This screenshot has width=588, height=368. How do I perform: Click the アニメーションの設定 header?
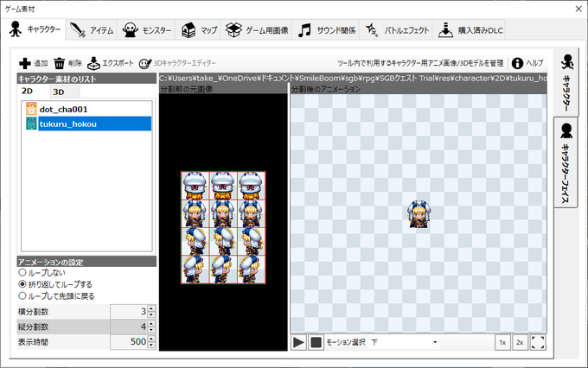click(x=86, y=262)
